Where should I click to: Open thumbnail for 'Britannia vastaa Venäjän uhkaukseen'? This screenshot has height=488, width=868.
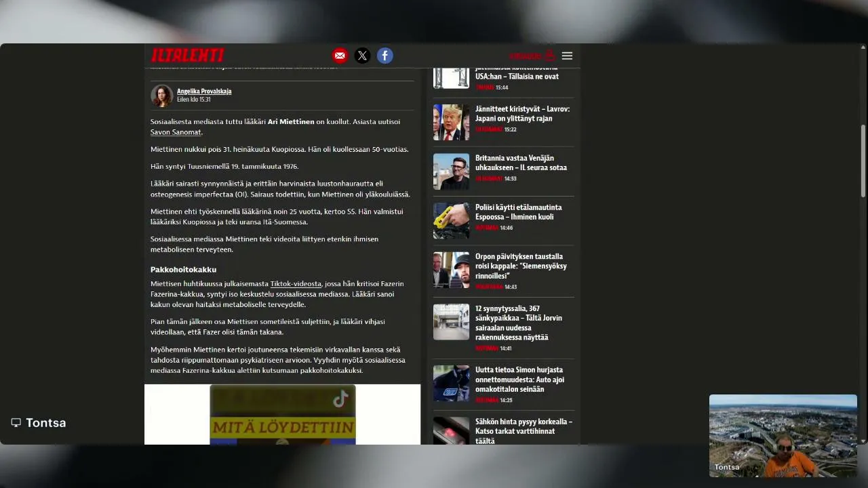tap(451, 171)
